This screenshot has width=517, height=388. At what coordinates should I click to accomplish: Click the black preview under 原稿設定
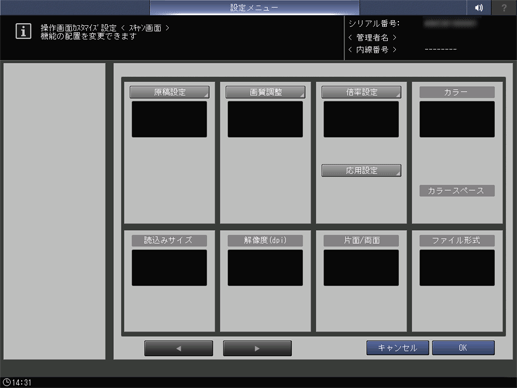[169, 119]
